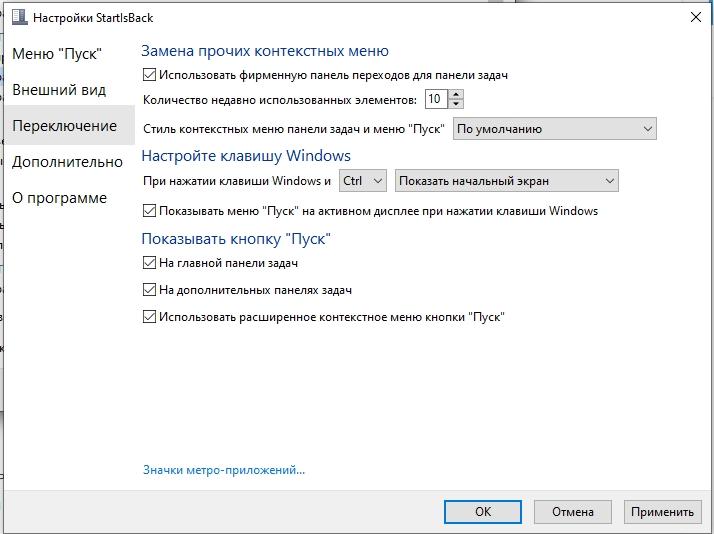The width and height of the screenshot is (714, 534).
Task: Expand the Ctrl modifier key dropdown
Action: click(x=363, y=181)
